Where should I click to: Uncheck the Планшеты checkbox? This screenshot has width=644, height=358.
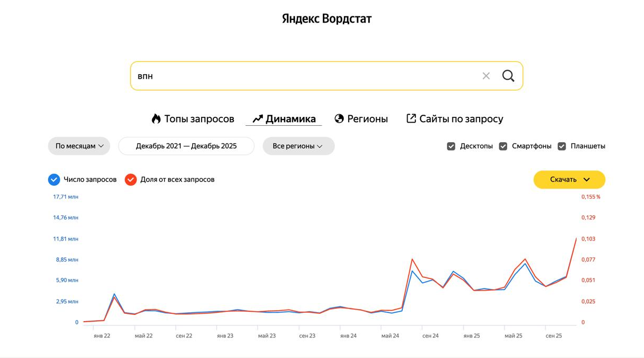click(x=562, y=146)
